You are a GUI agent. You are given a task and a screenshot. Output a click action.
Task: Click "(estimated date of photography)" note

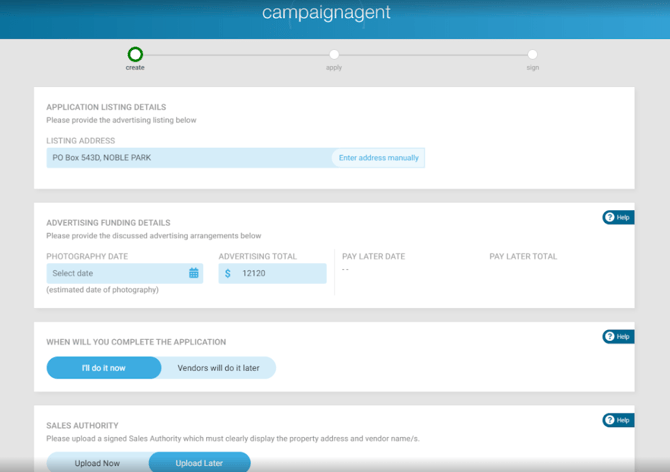103,290
